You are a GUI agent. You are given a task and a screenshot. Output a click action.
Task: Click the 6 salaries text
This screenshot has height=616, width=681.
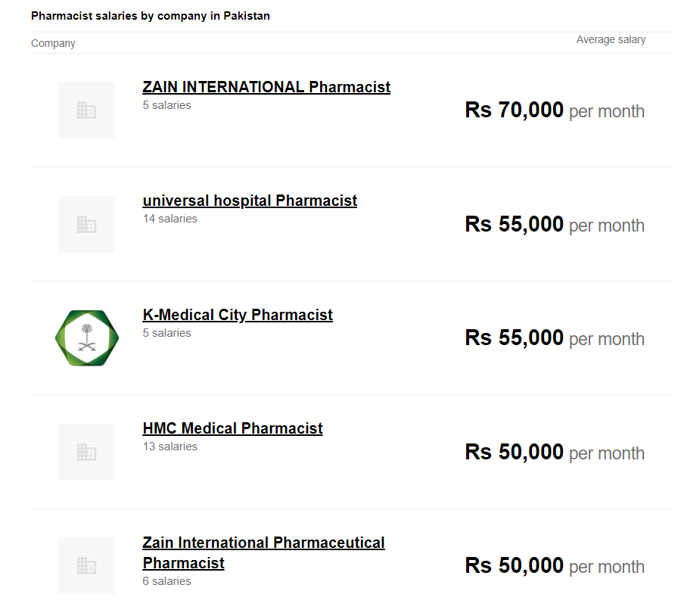click(166, 581)
